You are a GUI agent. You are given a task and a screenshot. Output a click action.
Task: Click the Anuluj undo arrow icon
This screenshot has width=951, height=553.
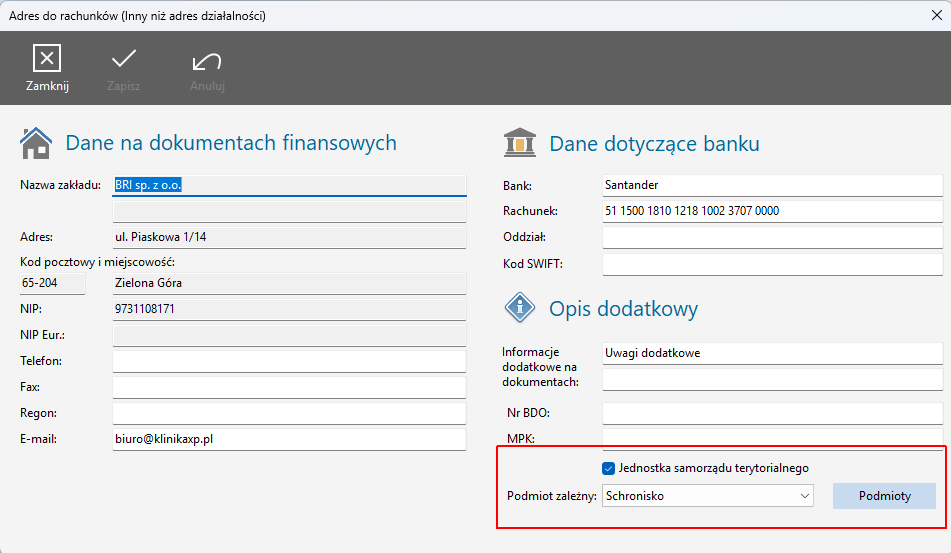[x=207, y=60]
